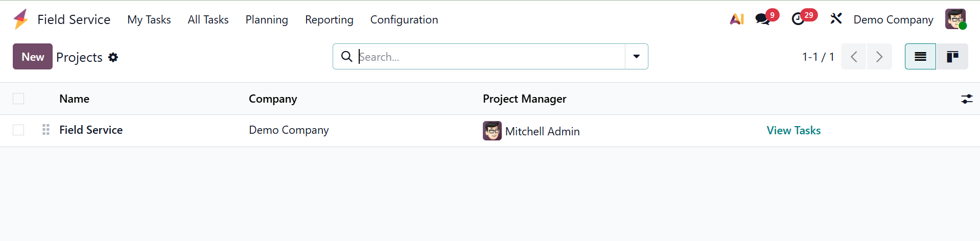This screenshot has height=241, width=980.
Task: Switch to the Kanban view
Action: (x=952, y=57)
